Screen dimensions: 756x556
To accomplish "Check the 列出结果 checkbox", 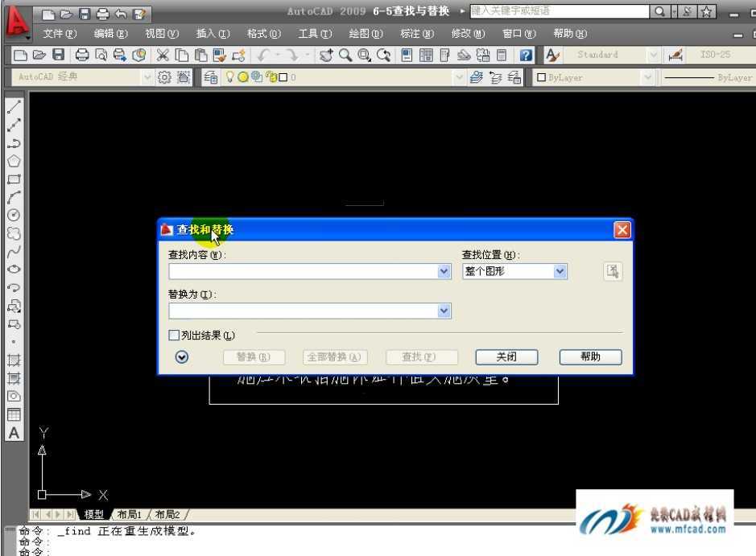I will click(174, 335).
